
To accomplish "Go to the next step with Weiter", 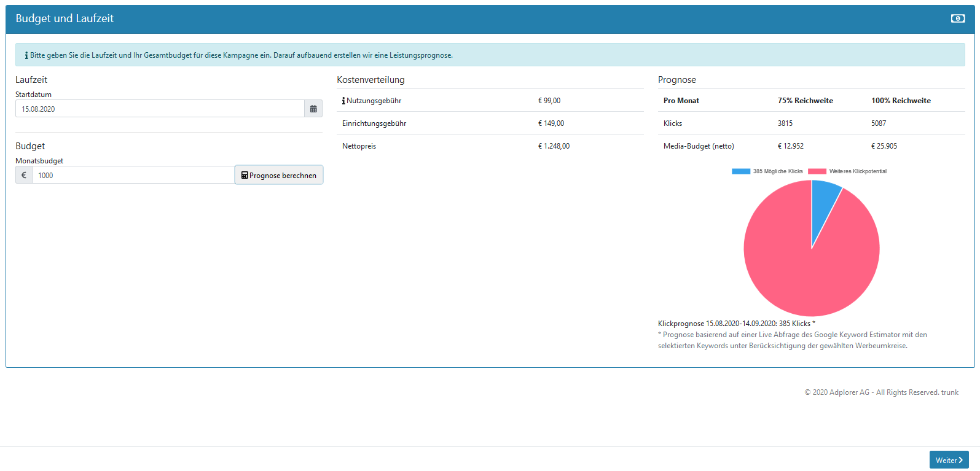I will click(x=949, y=460).
